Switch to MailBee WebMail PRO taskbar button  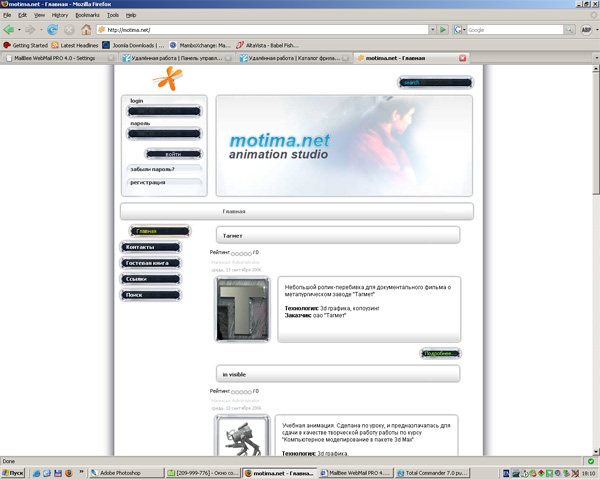(x=355, y=473)
